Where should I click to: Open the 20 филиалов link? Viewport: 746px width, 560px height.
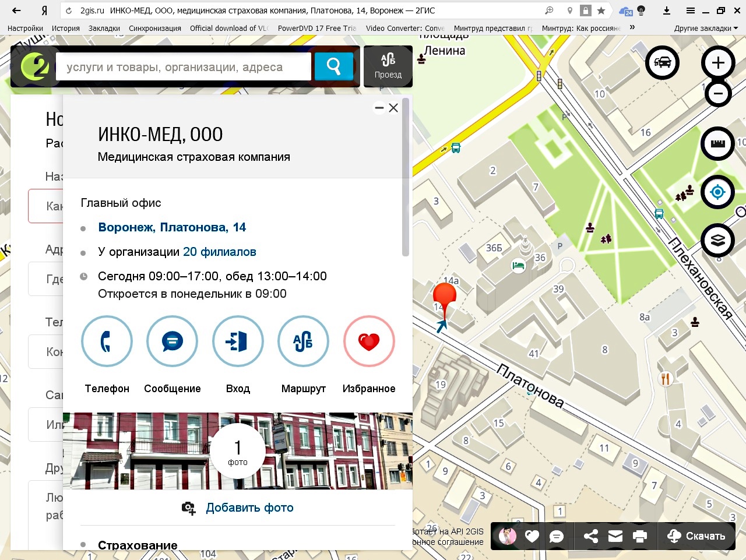pyautogui.click(x=220, y=252)
